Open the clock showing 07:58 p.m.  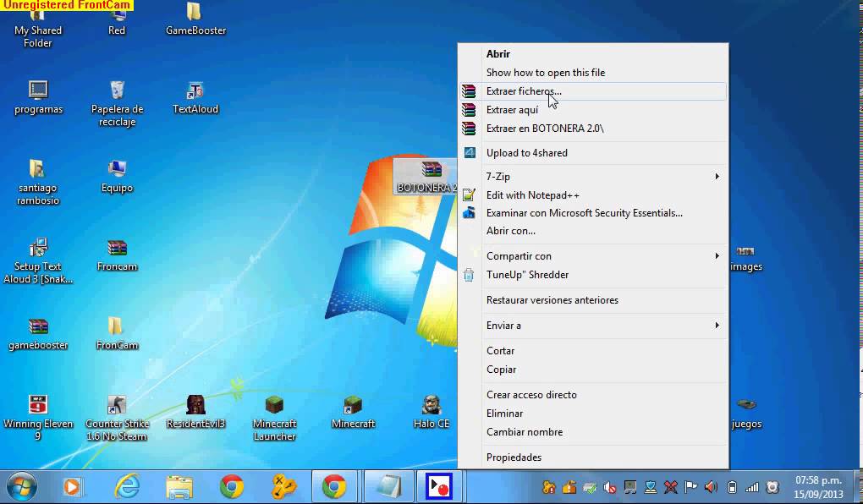[818, 487]
